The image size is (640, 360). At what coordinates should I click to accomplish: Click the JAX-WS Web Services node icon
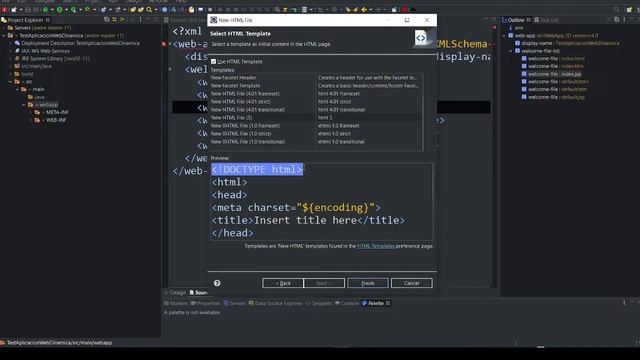(17, 51)
